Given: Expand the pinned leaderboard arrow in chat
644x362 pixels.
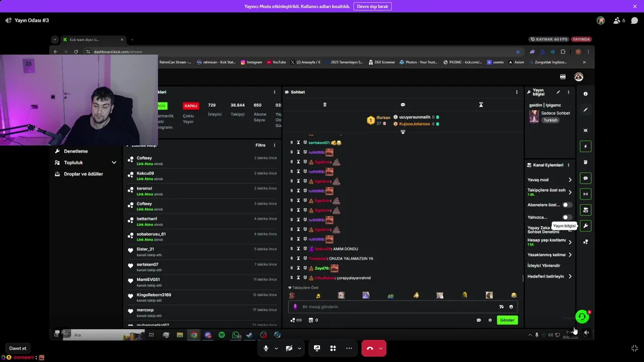Looking at the screenshot, I should pyautogui.click(x=403, y=132).
